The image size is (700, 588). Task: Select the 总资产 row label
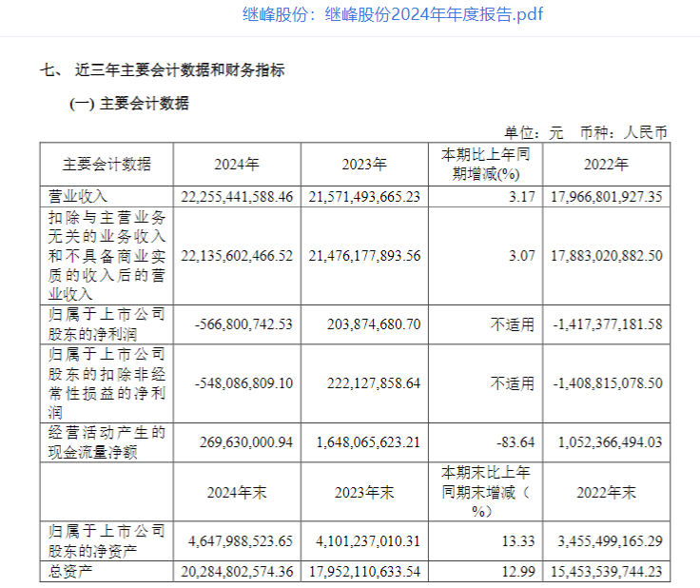70,572
